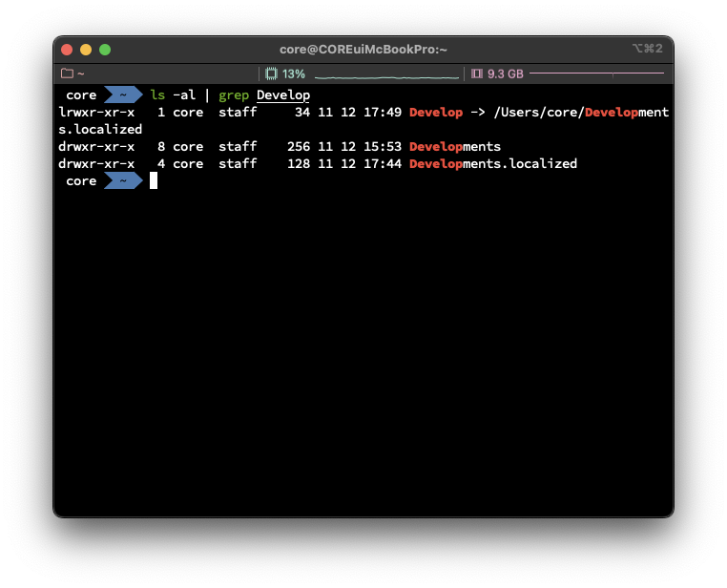Click the yellow minimize window button

click(x=86, y=50)
